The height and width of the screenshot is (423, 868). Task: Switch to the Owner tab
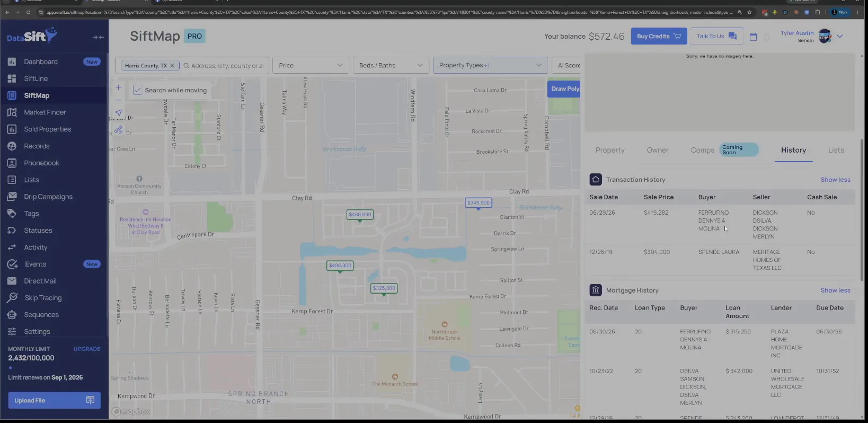[658, 151]
